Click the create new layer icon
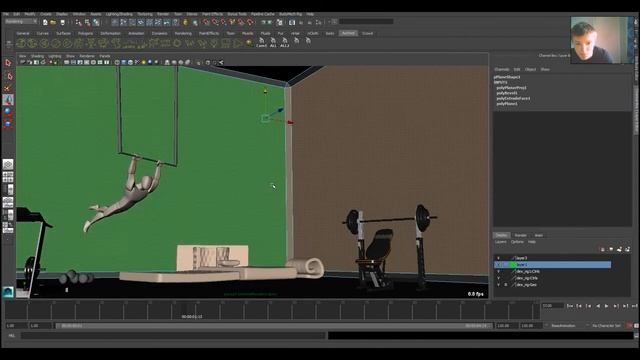Screen dimensions: 640x360 tap(619, 249)
